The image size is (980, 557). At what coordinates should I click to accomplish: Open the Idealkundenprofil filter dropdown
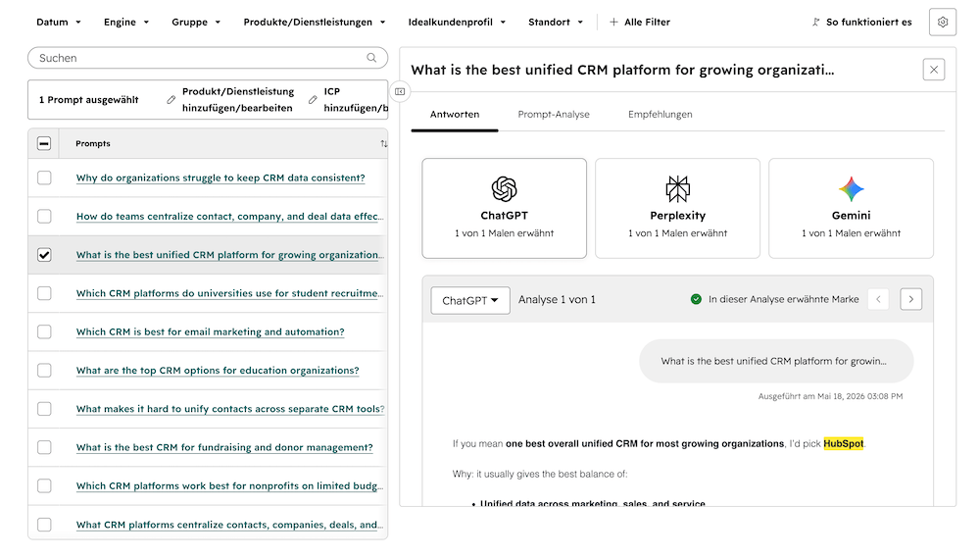(457, 22)
